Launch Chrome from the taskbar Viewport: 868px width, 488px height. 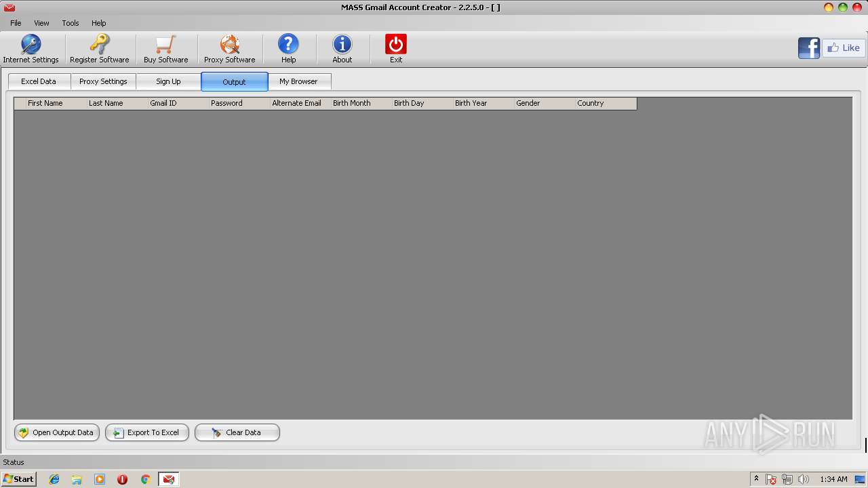point(145,479)
